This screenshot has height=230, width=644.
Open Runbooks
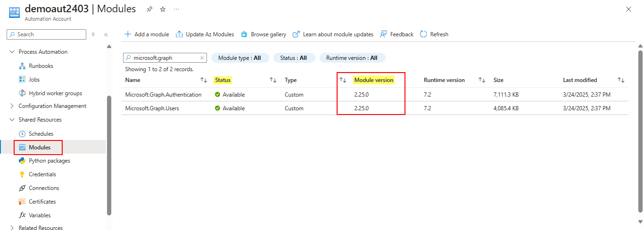(41, 66)
